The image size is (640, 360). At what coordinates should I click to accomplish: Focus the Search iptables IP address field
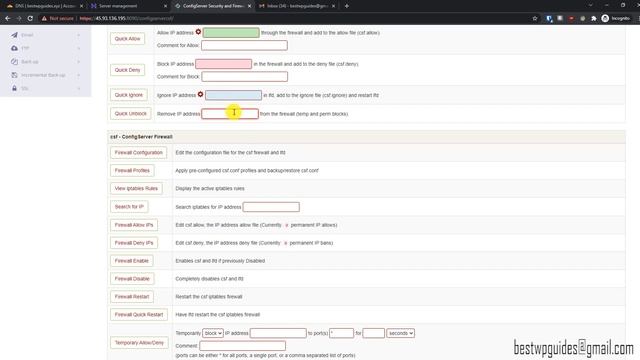click(x=271, y=207)
